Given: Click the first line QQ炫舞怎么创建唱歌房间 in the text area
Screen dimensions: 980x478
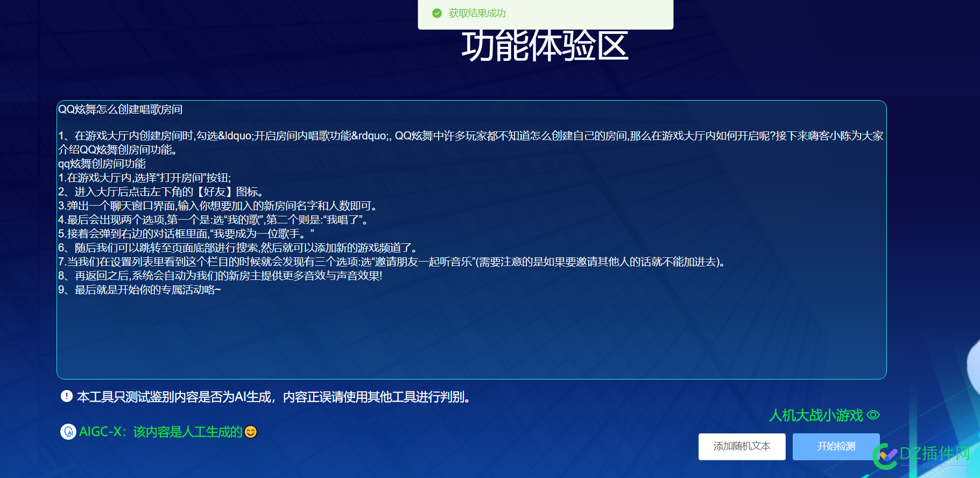Looking at the screenshot, I should coord(120,109).
